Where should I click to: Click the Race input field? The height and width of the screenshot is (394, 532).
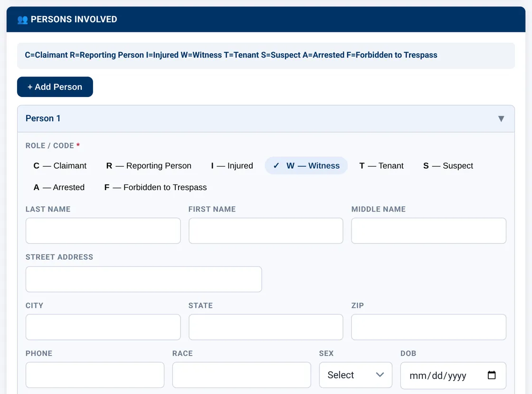click(x=242, y=375)
